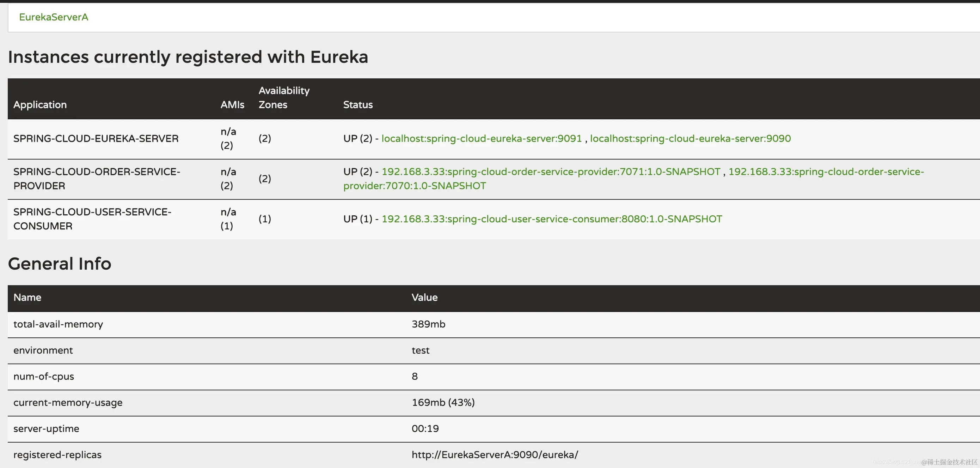Select SPRING-CLOUD-ORDER-SERVICE-PROVIDER application cell

click(x=97, y=179)
